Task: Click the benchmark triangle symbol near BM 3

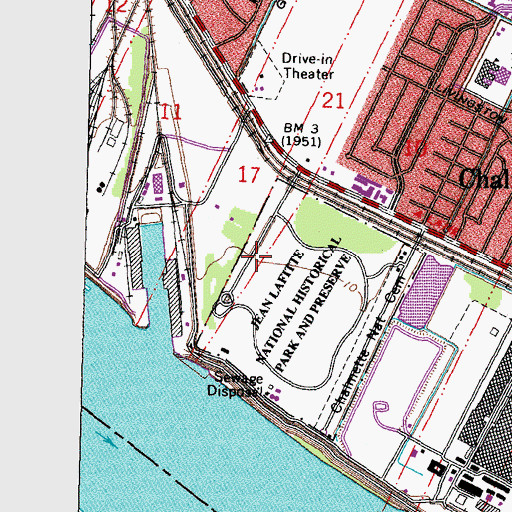Action: (269, 139)
